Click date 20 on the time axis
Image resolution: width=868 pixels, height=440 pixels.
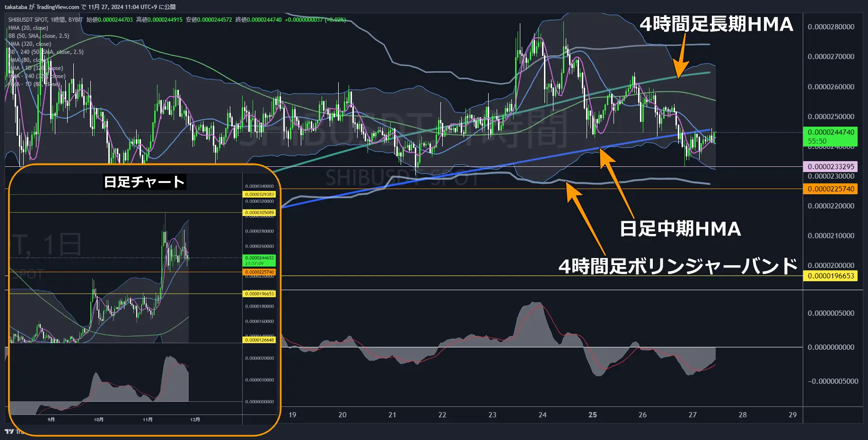click(x=342, y=415)
